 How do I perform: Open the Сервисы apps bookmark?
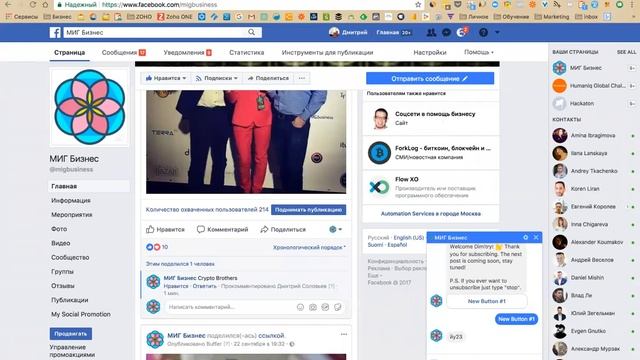[22, 17]
